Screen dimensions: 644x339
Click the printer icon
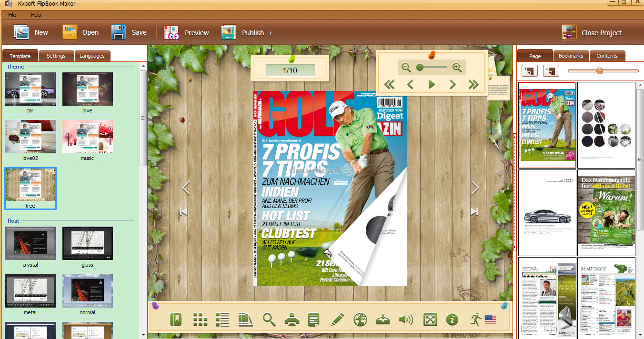292,319
